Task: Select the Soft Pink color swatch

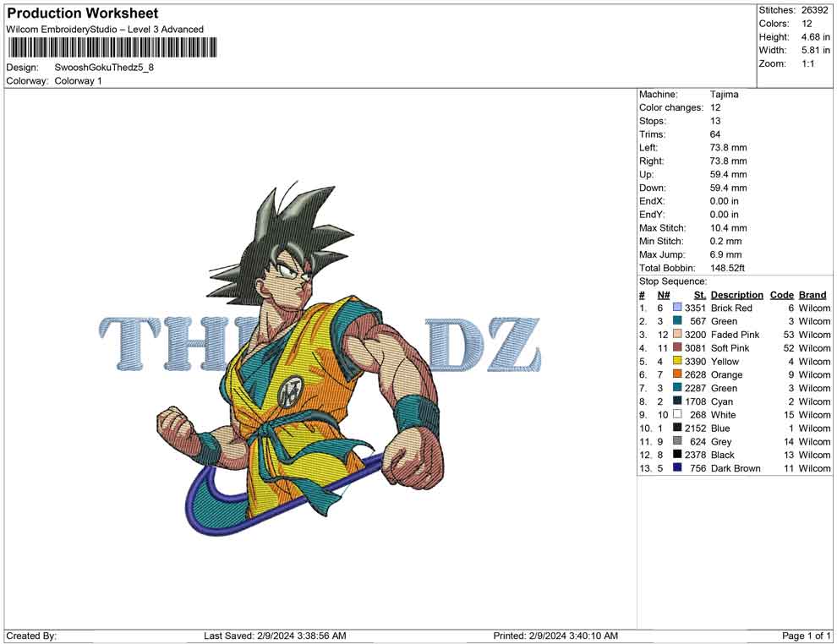Action: point(677,347)
